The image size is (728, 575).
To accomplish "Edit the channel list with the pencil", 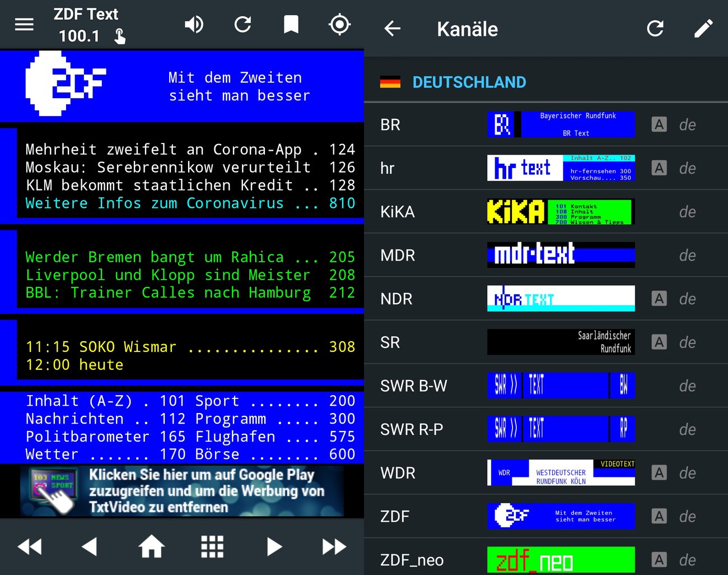I will (704, 28).
